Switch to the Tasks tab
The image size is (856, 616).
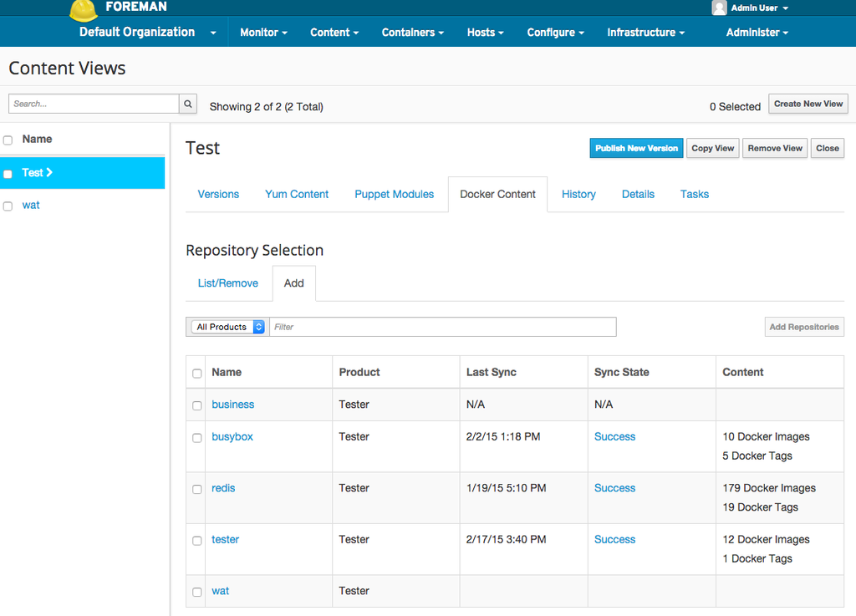[x=695, y=194]
